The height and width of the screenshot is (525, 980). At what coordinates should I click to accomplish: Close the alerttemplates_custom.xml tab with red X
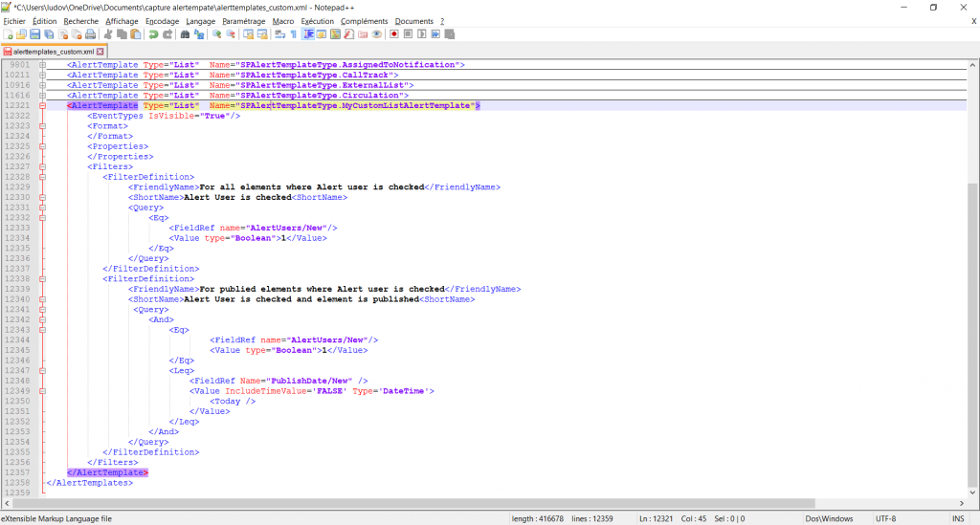point(100,52)
